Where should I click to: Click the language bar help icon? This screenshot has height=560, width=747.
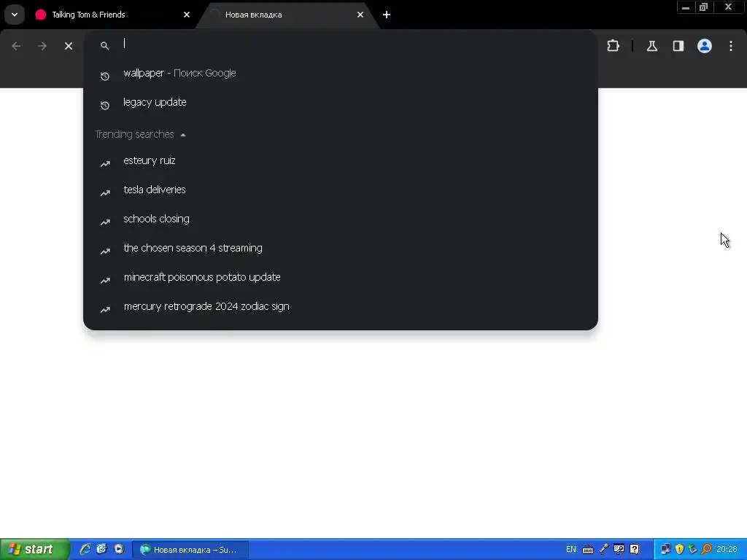point(635,550)
